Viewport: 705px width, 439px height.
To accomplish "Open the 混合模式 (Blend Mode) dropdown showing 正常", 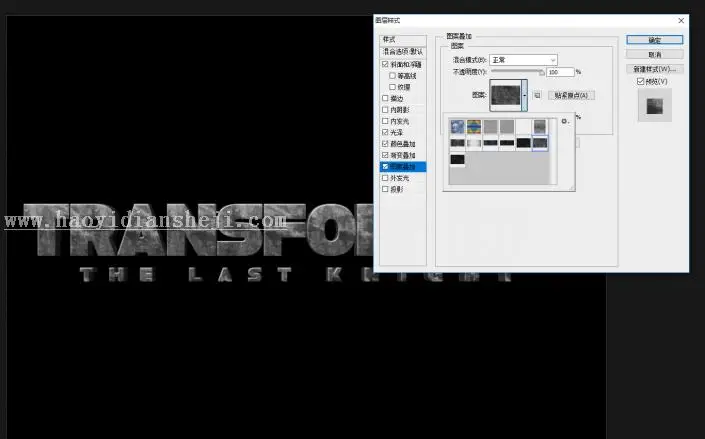I will (523, 60).
